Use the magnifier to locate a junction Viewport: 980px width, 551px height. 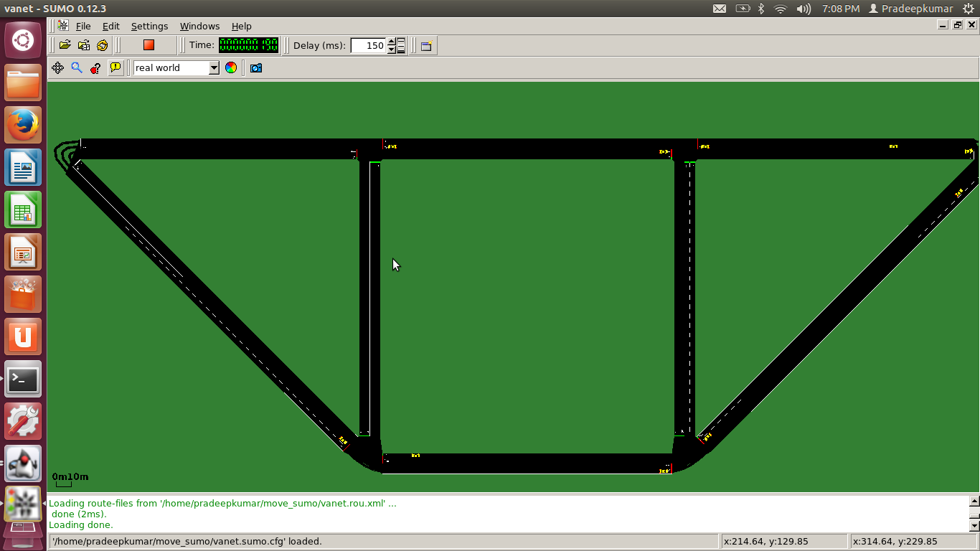[75, 67]
